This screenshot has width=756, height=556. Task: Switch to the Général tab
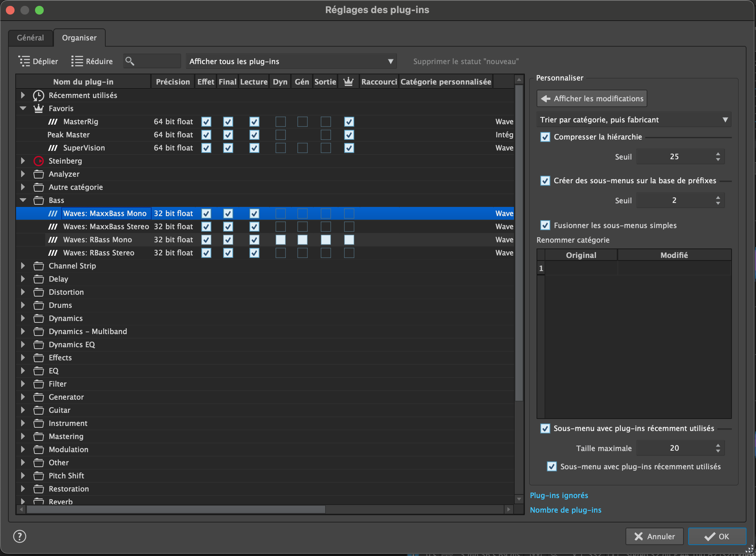[31, 38]
